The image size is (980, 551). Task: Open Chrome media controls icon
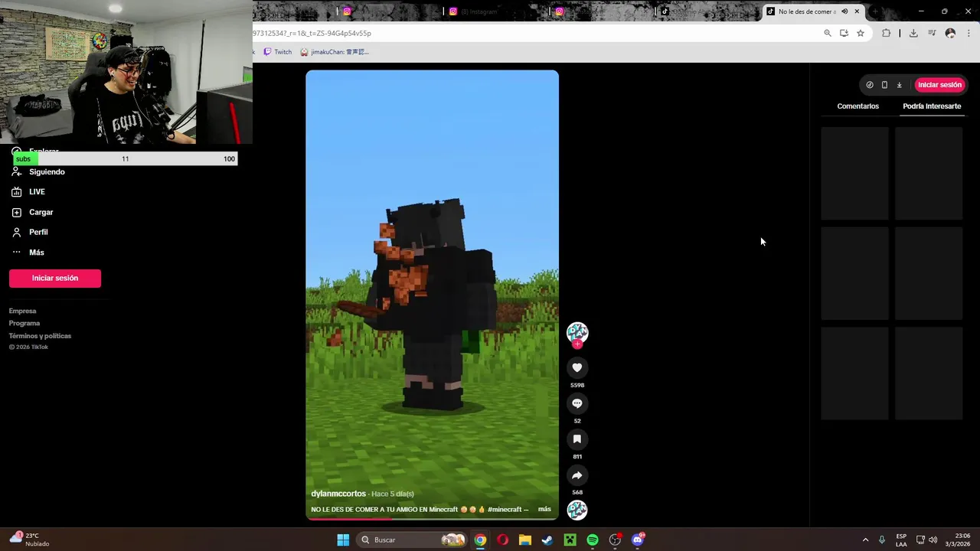tap(932, 33)
